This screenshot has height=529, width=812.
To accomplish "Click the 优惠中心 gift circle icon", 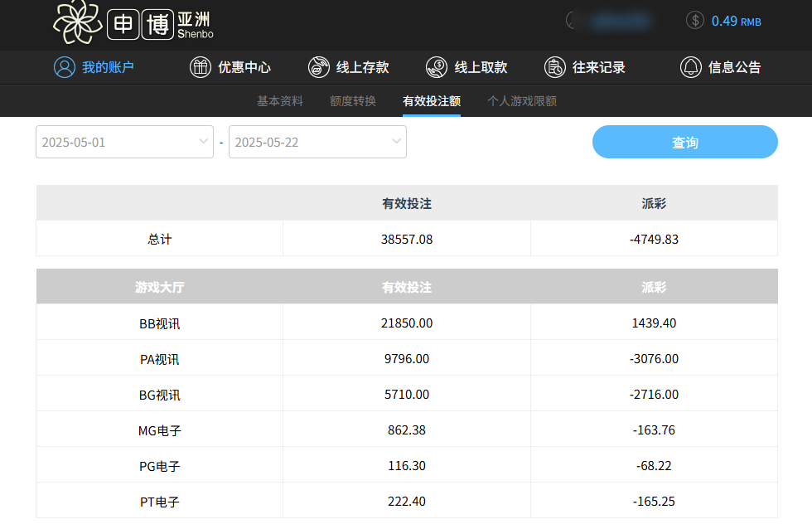I will pyautogui.click(x=201, y=67).
